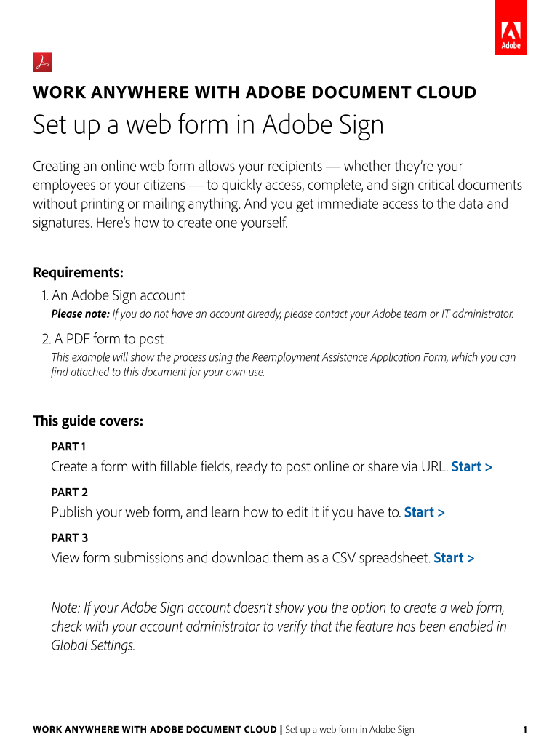Screen dimensions: 560x745
Task: Click the "PART 1" label
Action: [x=68, y=446]
